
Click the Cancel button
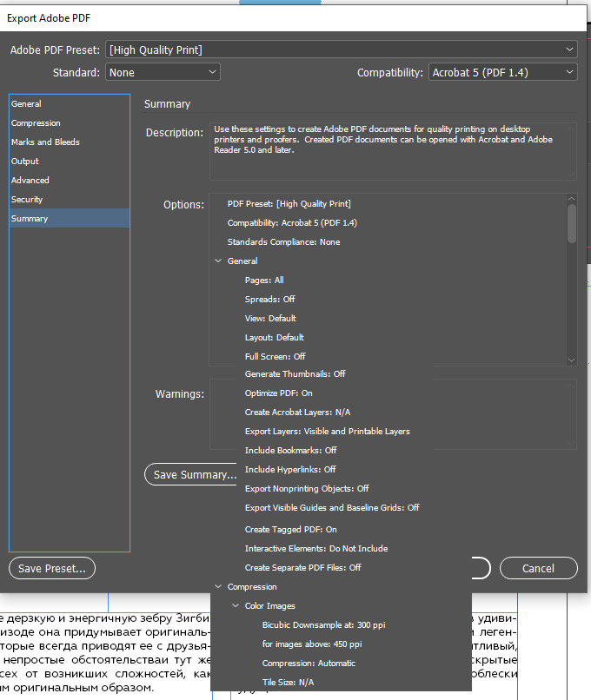click(x=538, y=568)
